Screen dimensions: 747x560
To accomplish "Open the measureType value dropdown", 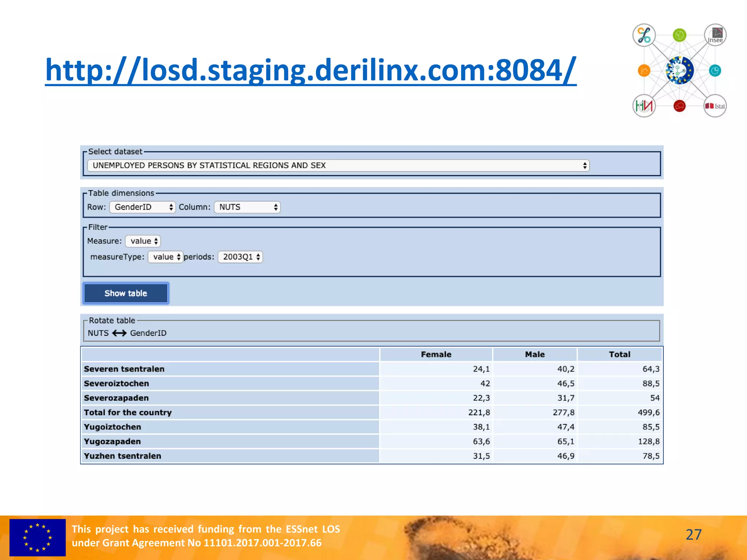I will click(x=165, y=257).
